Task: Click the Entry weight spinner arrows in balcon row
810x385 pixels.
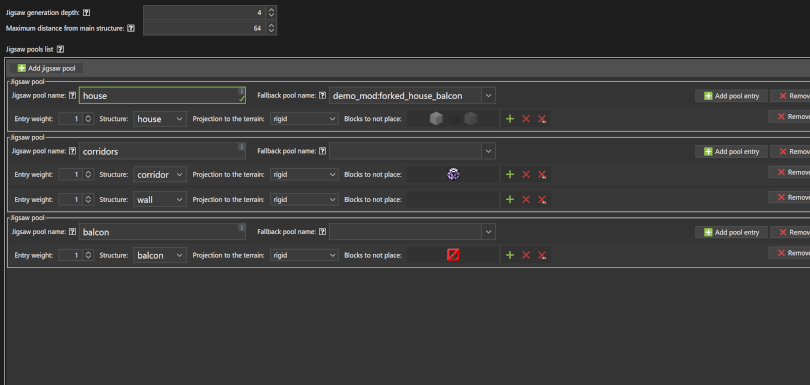Action: click(89, 255)
